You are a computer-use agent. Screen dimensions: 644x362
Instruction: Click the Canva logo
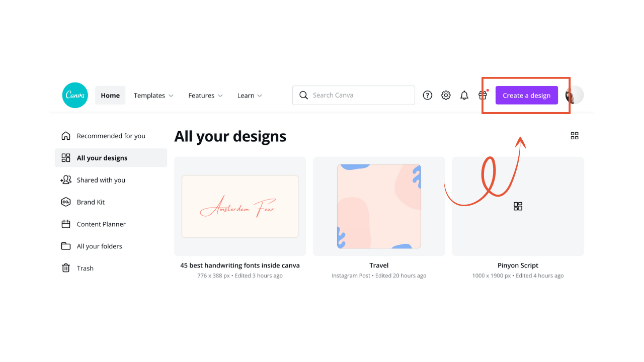[x=74, y=95]
